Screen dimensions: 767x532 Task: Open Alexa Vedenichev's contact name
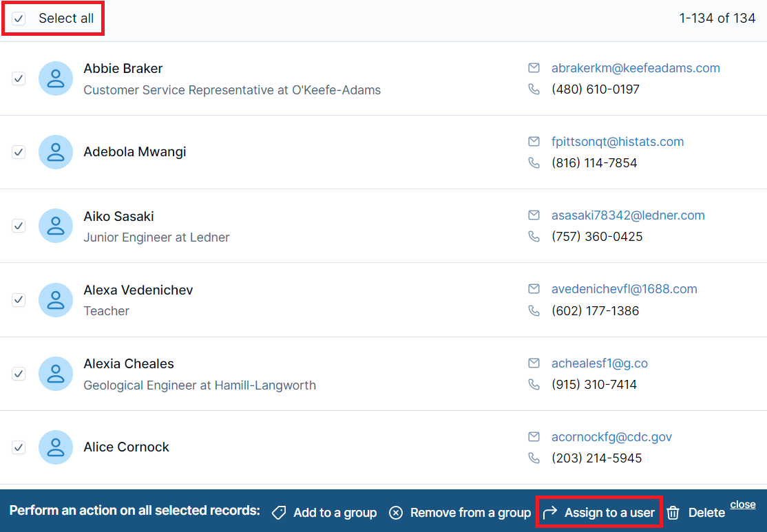(138, 290)
